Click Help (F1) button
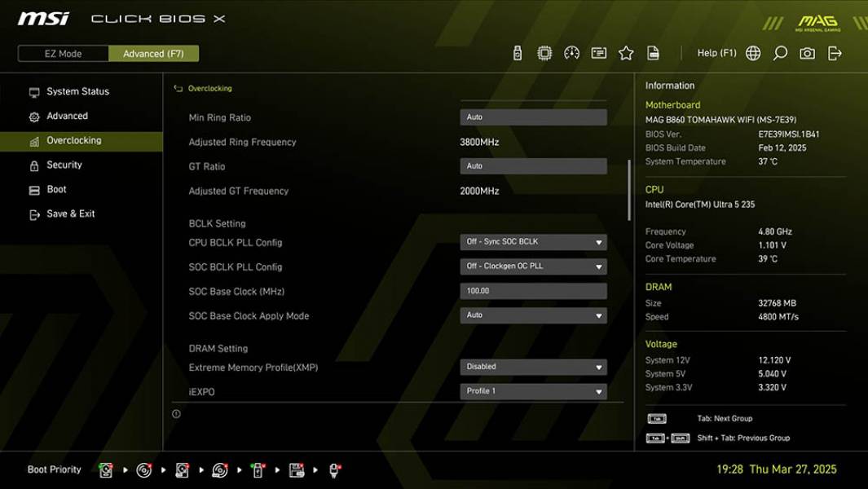868x489 pixels. click(x=716, y=53)
